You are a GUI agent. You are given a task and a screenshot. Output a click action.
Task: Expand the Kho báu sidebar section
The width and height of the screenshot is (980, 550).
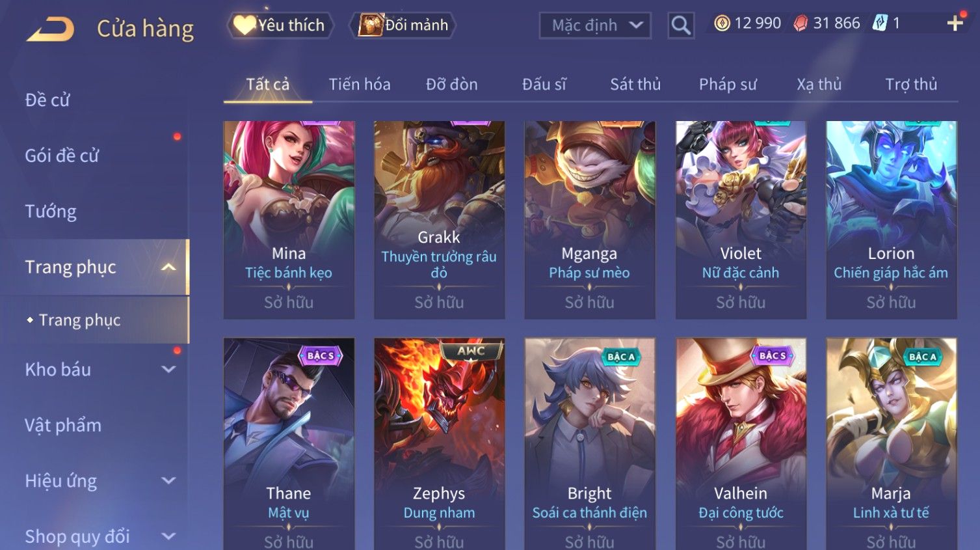[168, 370]
